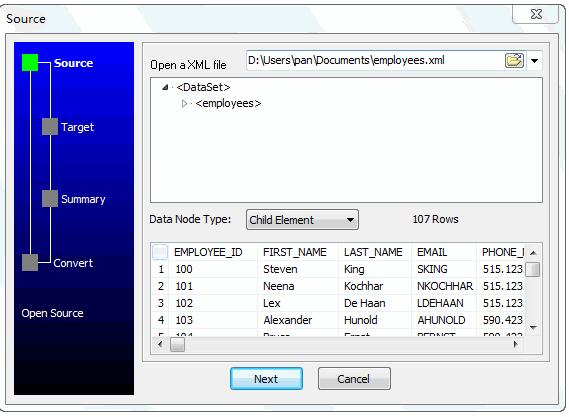Click the Next button
This screenshot has height=417, width=569.
coord(266,379)
